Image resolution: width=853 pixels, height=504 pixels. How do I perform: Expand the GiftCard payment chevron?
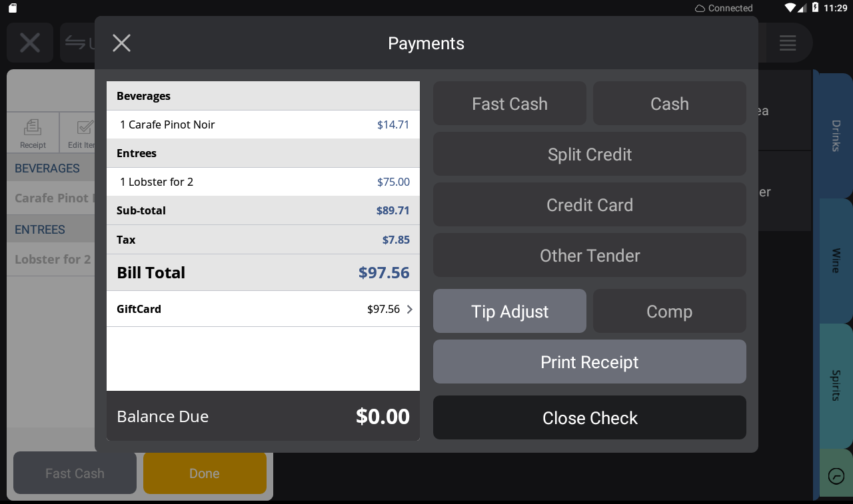coord(409,309)
